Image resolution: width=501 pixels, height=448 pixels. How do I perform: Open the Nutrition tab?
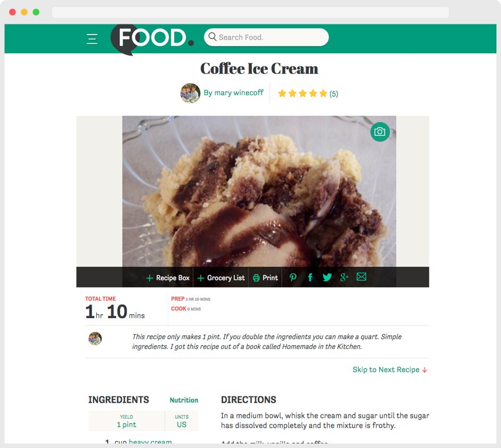(x=184, y=400)
